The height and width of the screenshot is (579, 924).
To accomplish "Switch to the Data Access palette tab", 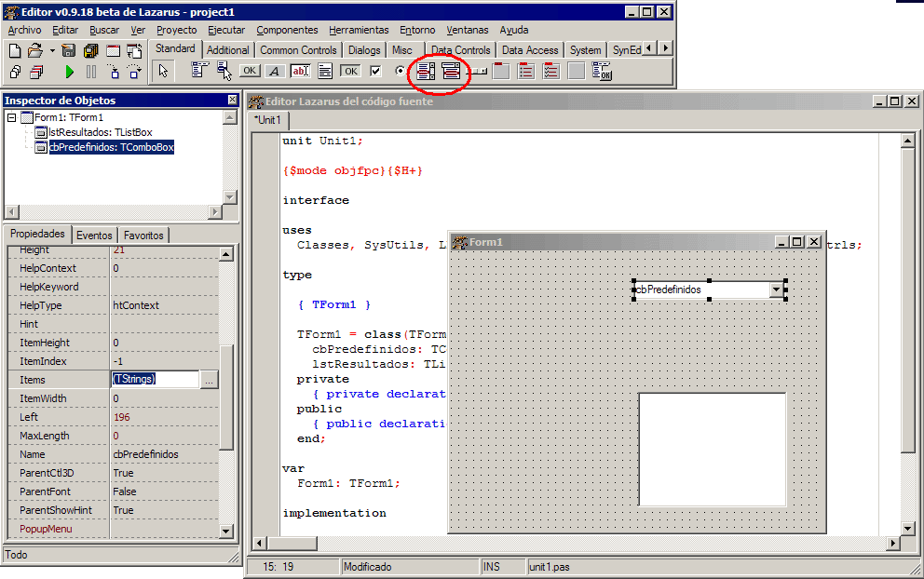I will [530, 50].
